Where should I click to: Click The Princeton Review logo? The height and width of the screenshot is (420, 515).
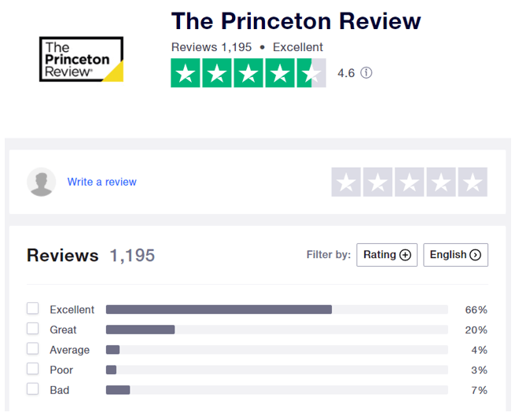click(x=82, y=59)
